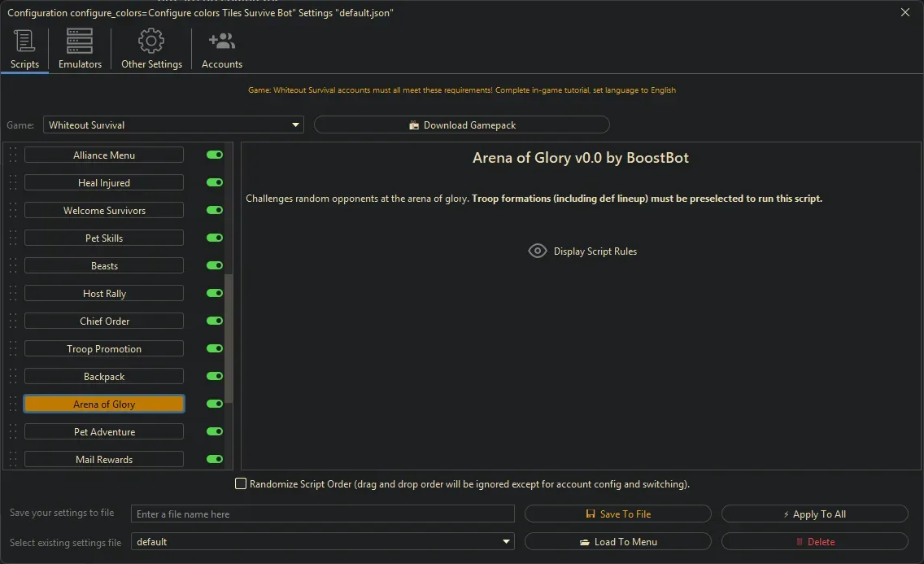
Task: Click the red Delete button
Action: 814,542
